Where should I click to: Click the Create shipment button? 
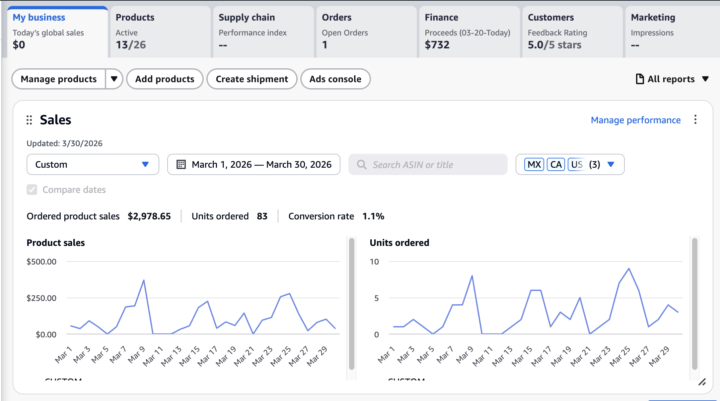pyautogui.click(x=252, y=79)
